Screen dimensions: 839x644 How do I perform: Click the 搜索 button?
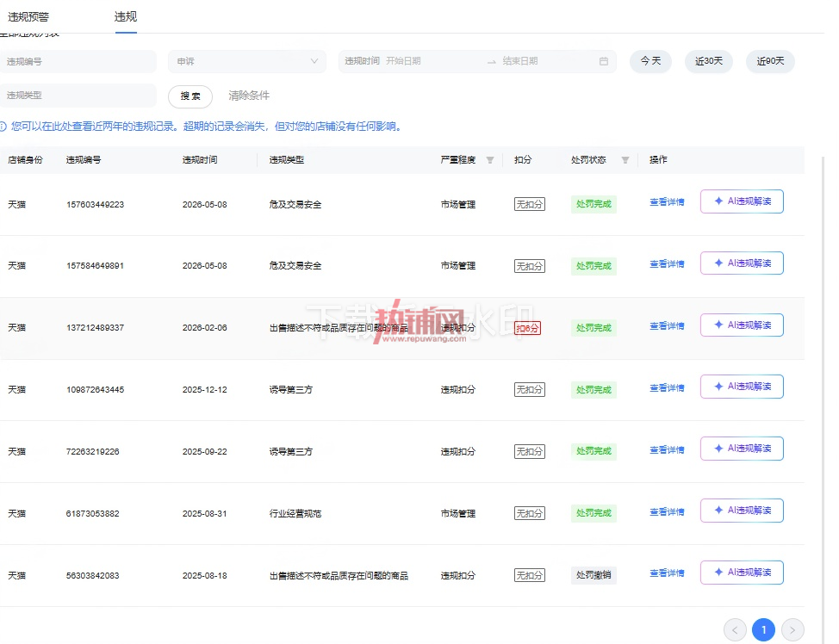click(190, 96)
